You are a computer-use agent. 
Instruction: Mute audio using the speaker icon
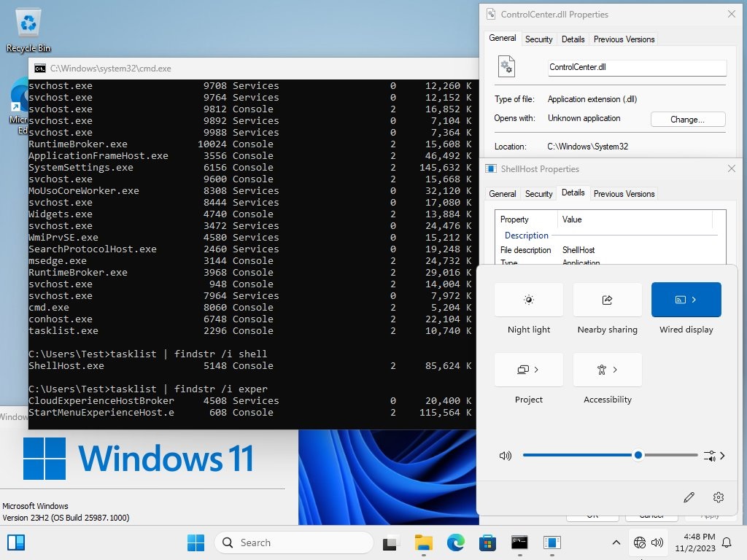(505, 455)
